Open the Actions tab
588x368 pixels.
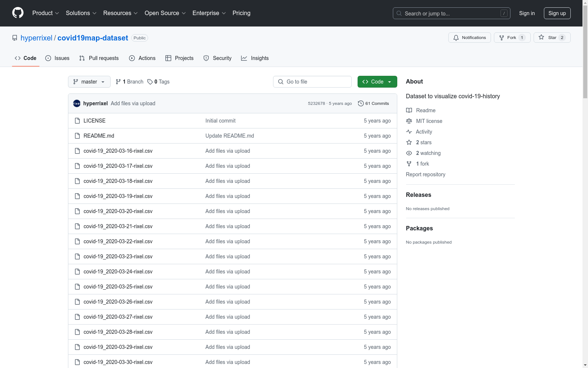pyautogui.click(x=142, y=58)
